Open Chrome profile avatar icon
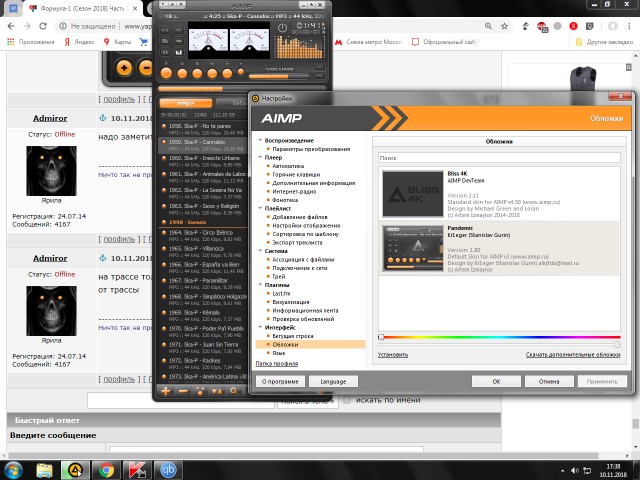This screenshot has height=480, width=640. [613, 26]
